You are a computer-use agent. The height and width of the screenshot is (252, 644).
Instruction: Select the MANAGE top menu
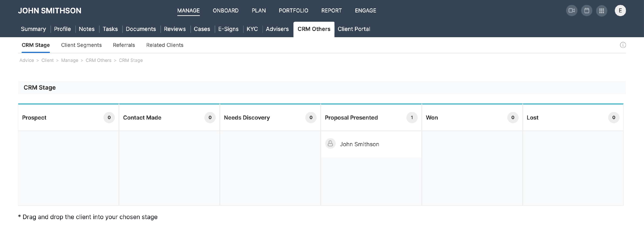pyautogui.click(x=188, y=11)
